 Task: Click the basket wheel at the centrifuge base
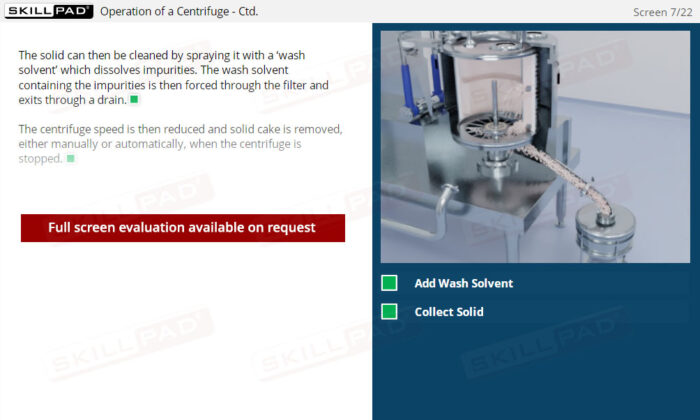(x=490, y=129)
